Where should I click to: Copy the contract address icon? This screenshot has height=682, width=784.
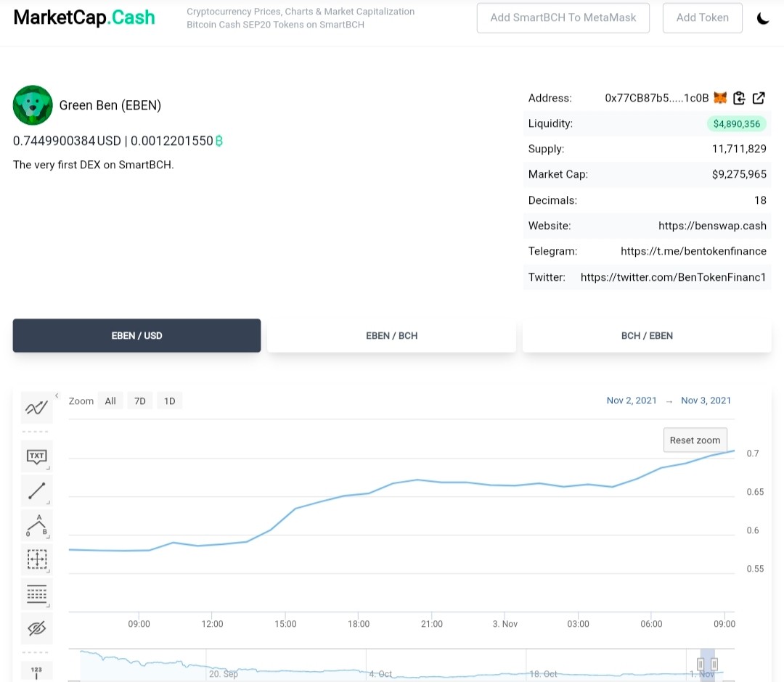click(739, 98)
